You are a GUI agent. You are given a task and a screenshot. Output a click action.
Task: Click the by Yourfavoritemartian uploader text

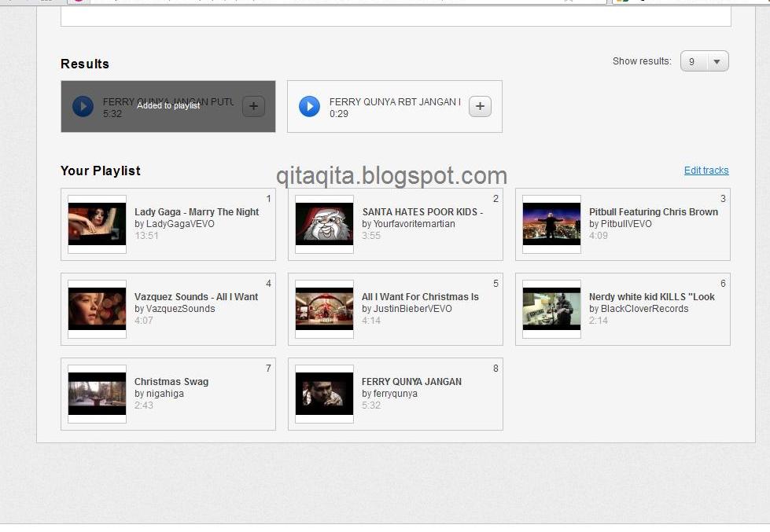[x=408, y=224]
